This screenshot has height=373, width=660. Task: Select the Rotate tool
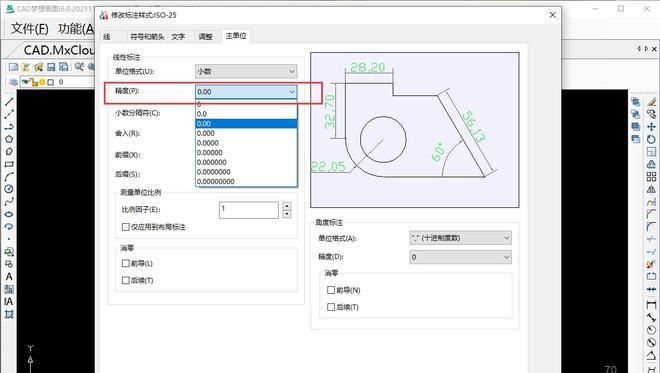(652, 139)
